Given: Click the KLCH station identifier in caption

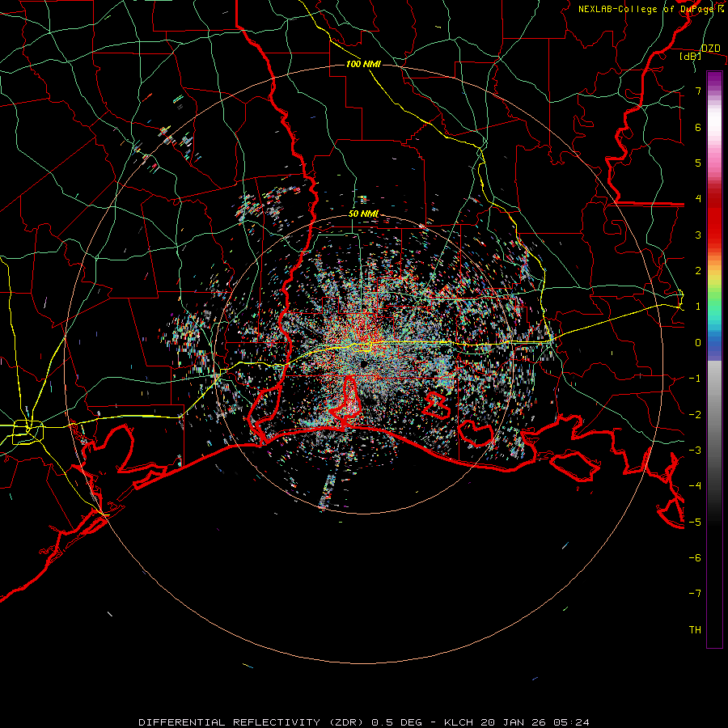Looking at the screenshot, I should pos(459,722).
